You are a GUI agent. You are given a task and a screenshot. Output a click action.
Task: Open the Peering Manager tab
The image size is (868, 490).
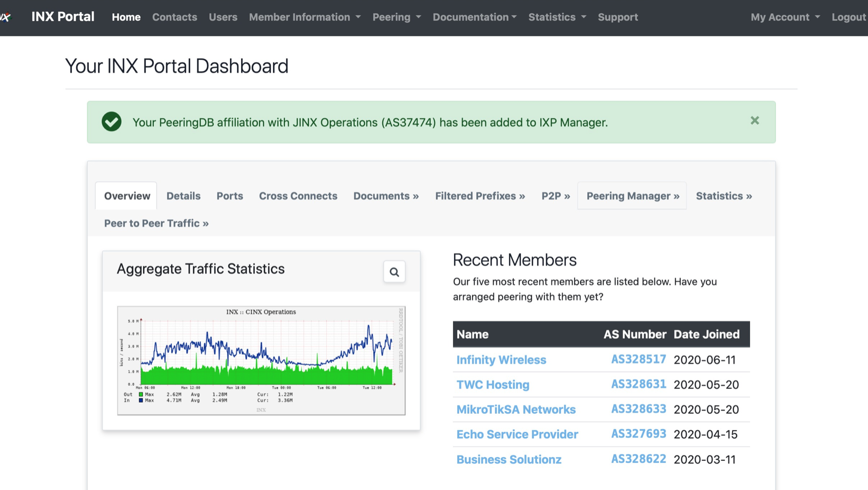point(632,196)
